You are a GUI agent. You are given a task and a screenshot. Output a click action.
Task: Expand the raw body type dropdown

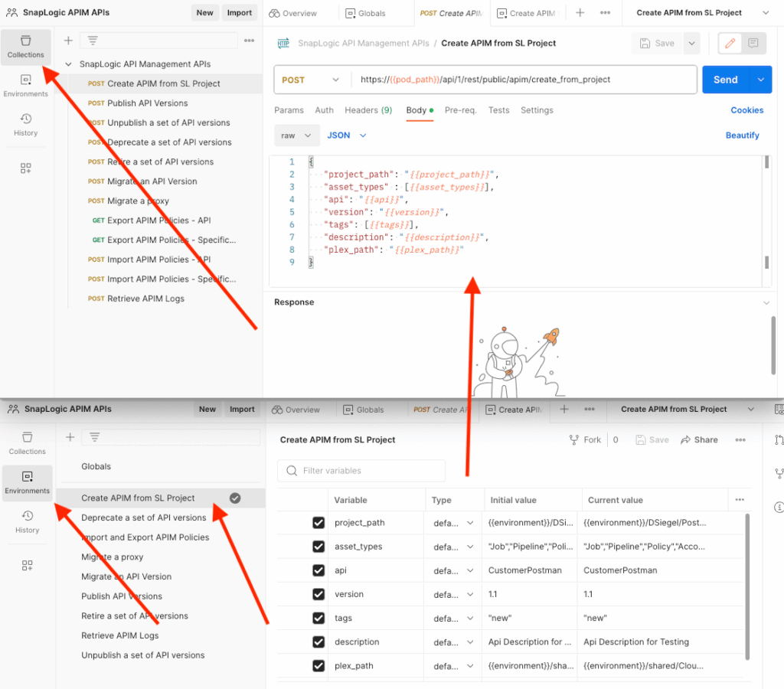coord(296,136)
